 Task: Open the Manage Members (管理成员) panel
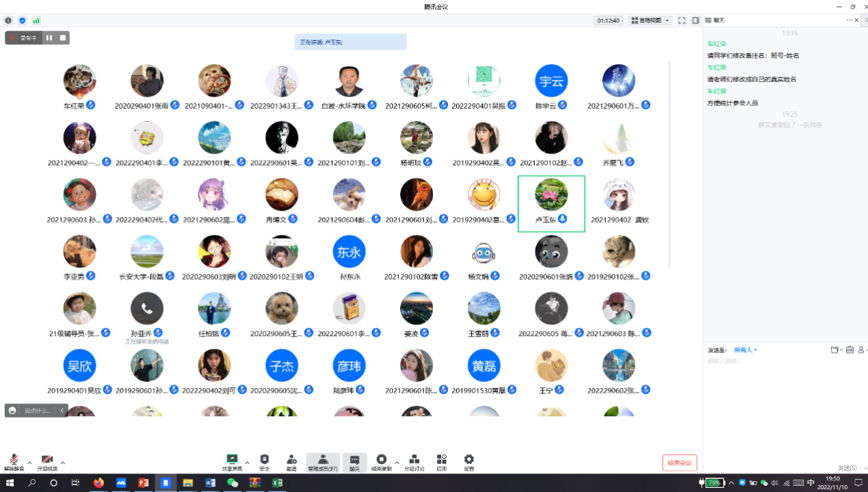pyautogui.click(x=322, y=461)
